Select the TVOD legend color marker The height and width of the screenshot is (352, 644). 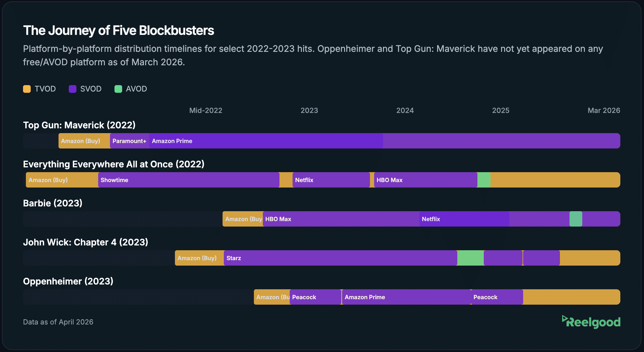pos(27,89)
